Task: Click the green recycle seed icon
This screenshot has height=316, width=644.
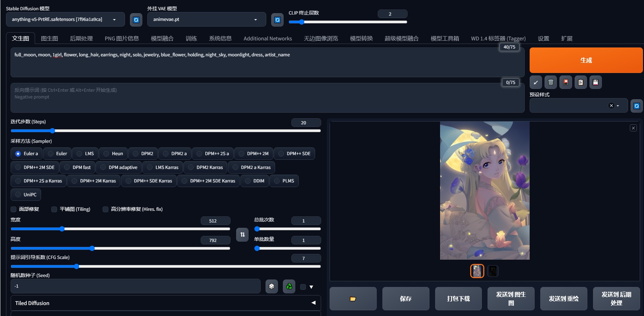Action: (289, 286)
